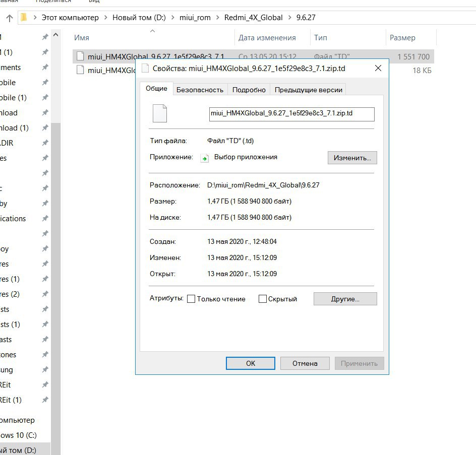Switch to the Предыдущие версии tab
476x455 pixels.
click(x=309, y=90)
